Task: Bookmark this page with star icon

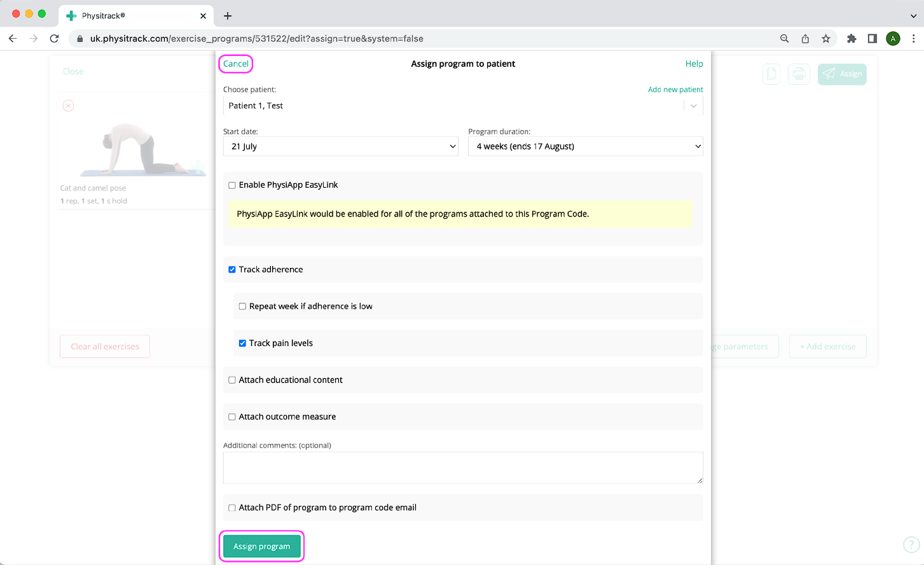Action: pyautogui.click(x=826, y=39)
